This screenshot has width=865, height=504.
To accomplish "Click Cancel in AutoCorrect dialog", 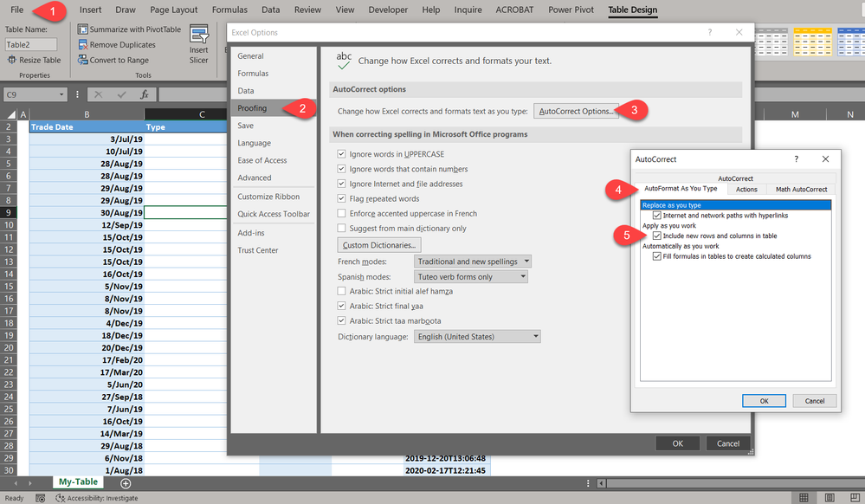I will pyautogui.click(x=814, y=401).
